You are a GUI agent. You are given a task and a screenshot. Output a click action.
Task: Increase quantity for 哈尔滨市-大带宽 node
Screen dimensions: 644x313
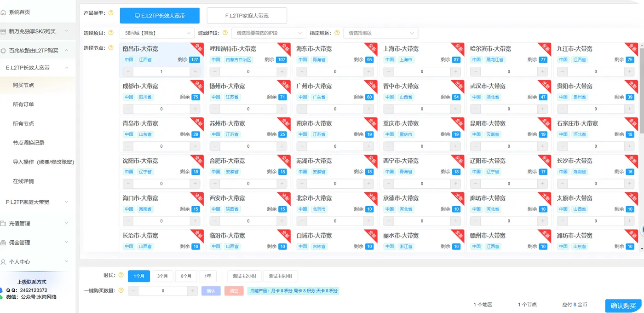[543, 72]
